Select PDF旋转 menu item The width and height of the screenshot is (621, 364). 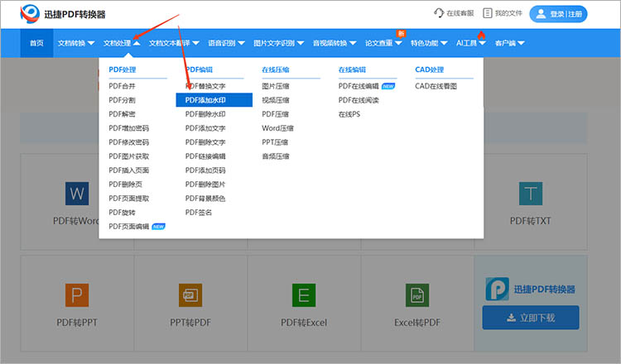pos(122,213)
